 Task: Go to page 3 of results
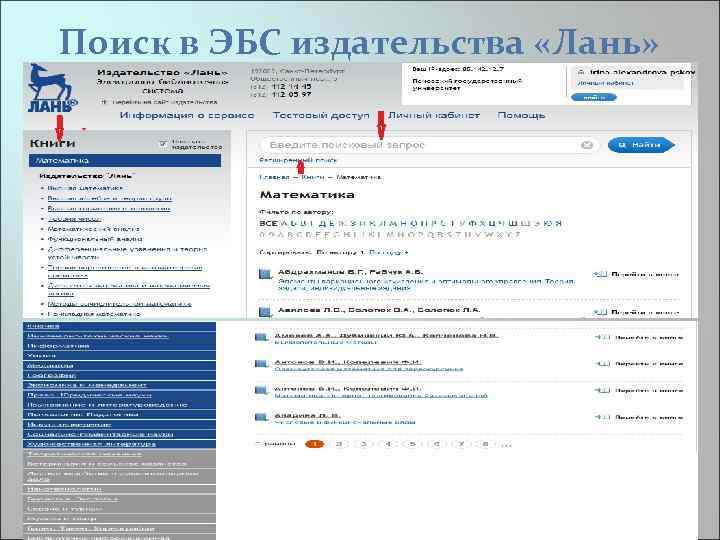pos(364,444)
